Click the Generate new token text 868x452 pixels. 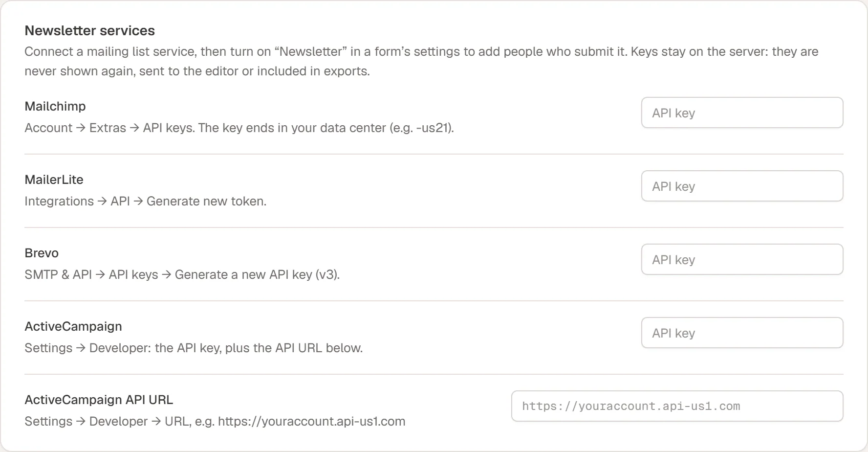point(206,201)
